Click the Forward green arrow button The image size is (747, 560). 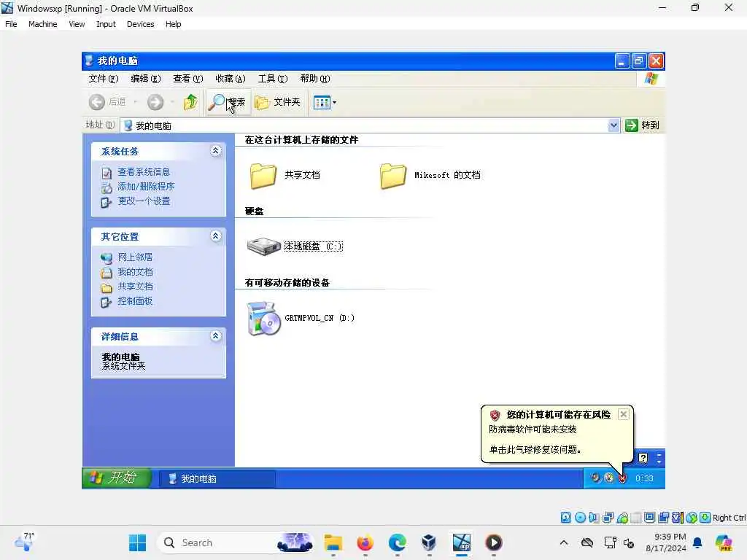pyautogui.click(x=155, y=101)
